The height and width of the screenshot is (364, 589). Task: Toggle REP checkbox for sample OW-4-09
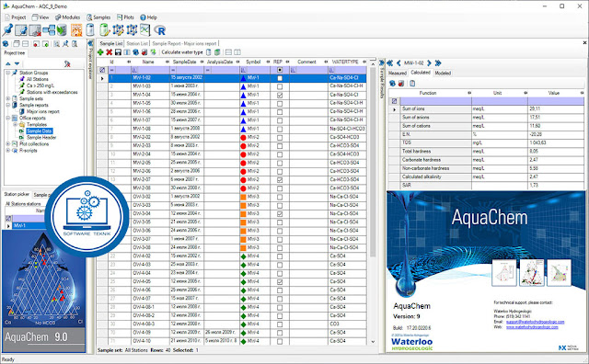pyautogui.click(x=280, y=333)
